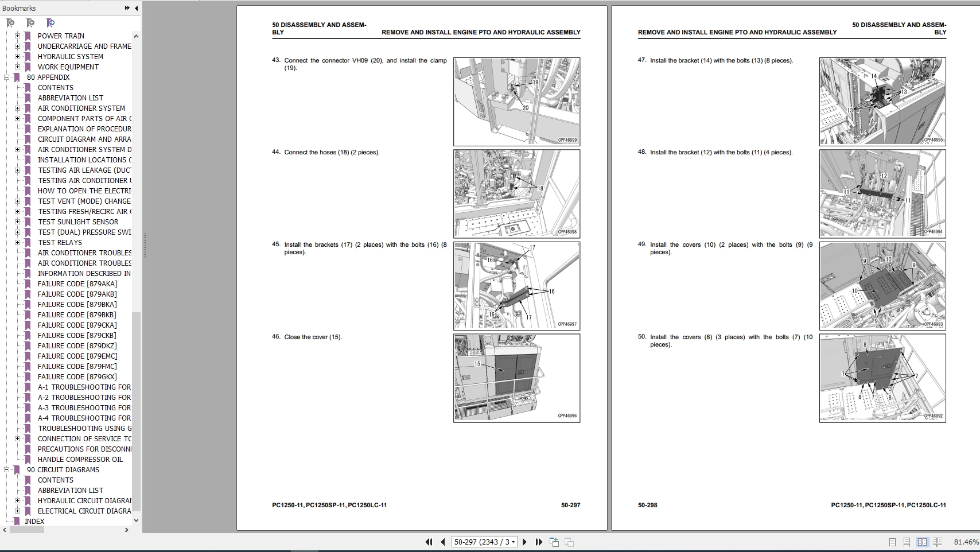Open FAILURE CODE [879DKZ] bookmark

pos(77,345)
